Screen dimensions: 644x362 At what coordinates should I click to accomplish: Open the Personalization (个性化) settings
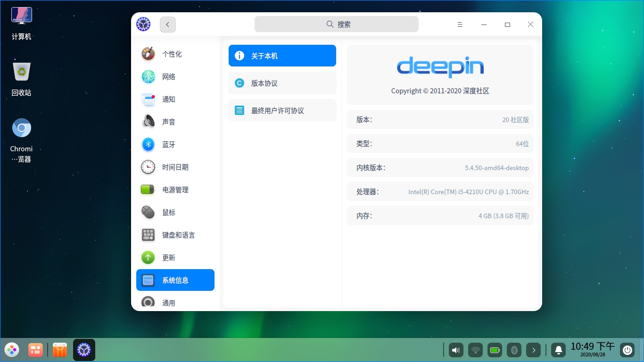(x=172, y=54)
